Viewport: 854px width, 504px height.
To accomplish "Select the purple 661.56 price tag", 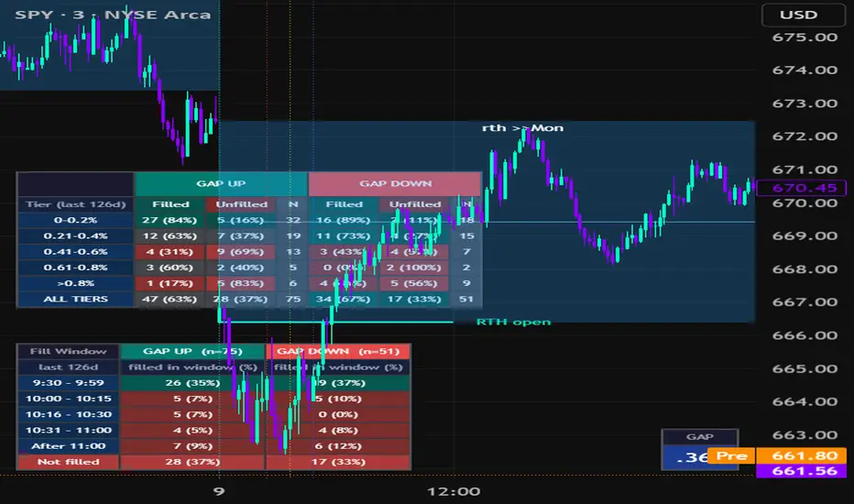I will point(801,471).
